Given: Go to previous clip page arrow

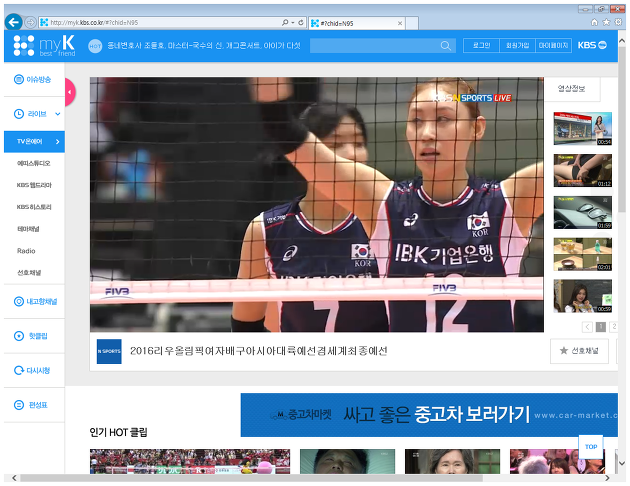Looking at the screenshot, I should pos(587,327).
